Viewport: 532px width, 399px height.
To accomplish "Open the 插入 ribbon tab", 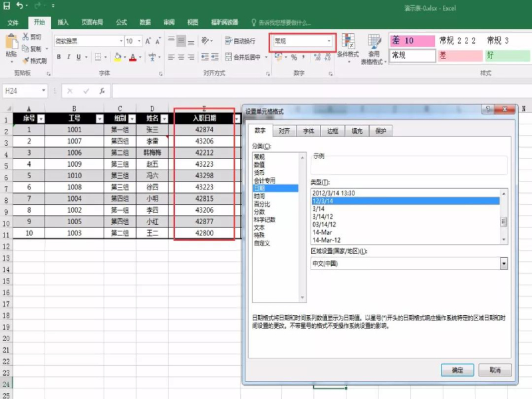I will 63,22.
